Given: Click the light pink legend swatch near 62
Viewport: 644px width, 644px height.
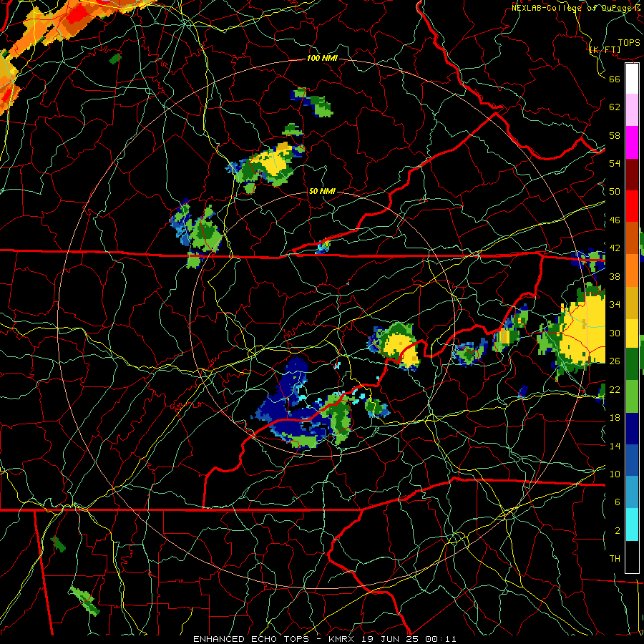Looking at the screenshot, I should pos(632,110).
